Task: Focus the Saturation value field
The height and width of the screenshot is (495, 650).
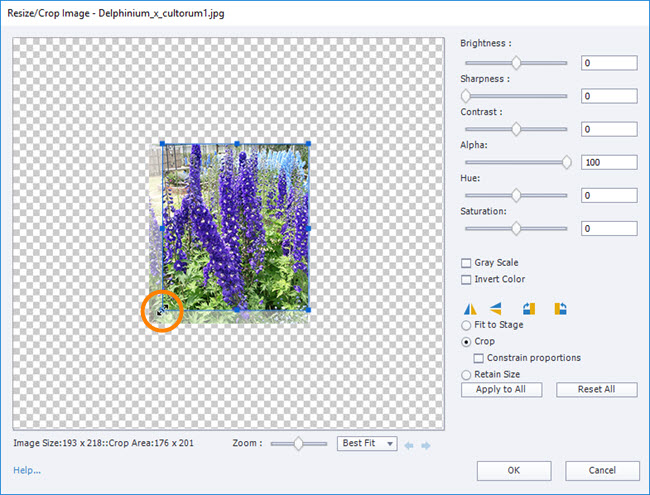Action: [609, 228]
